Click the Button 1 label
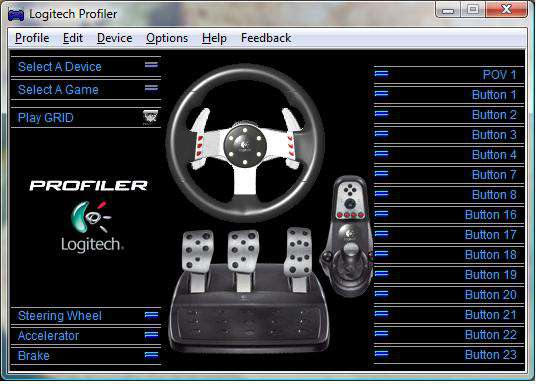Viewport: 536px width, 384px height. [x=494, y=95]
